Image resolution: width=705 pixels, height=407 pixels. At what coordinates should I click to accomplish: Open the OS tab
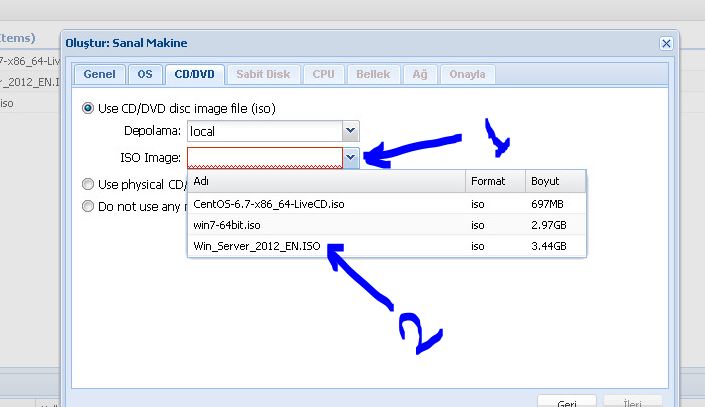[x=145, y=75]
